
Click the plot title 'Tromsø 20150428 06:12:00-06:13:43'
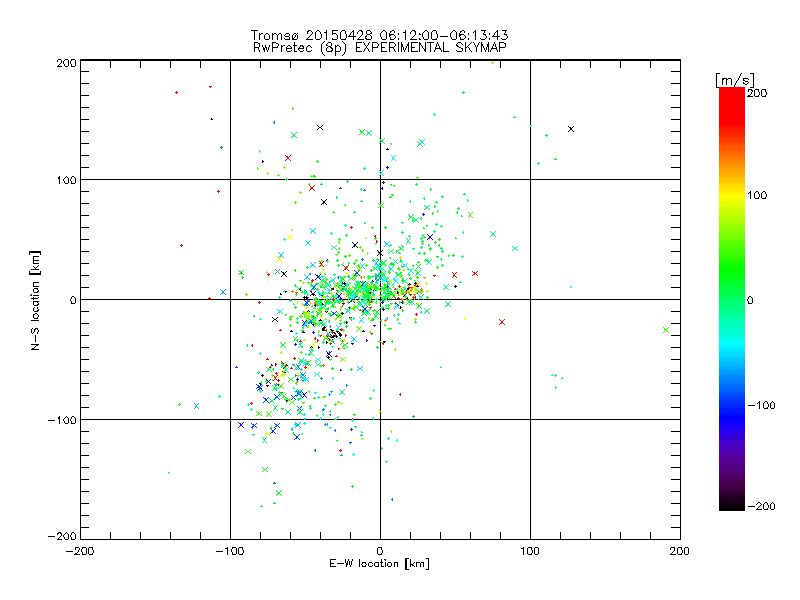pyautogui.click(x=379, y=35)
